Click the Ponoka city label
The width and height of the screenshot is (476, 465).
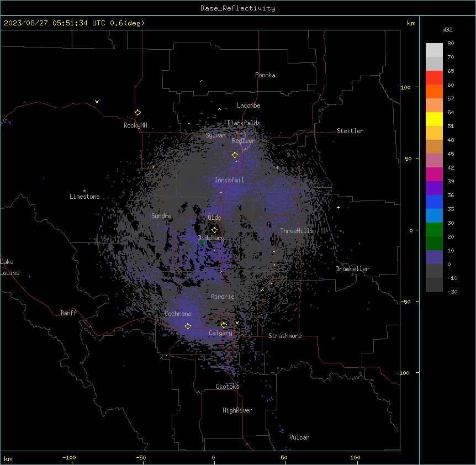[x=265, y=75]
